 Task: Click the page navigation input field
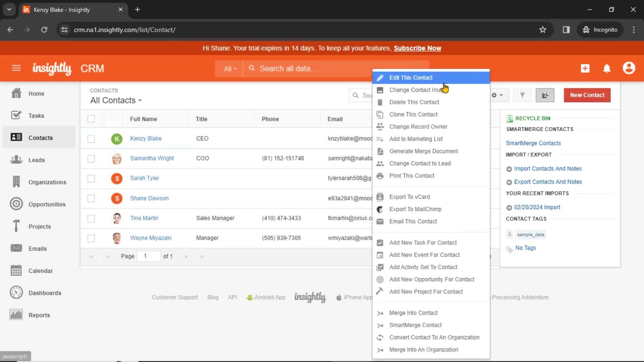coord(145,256)
